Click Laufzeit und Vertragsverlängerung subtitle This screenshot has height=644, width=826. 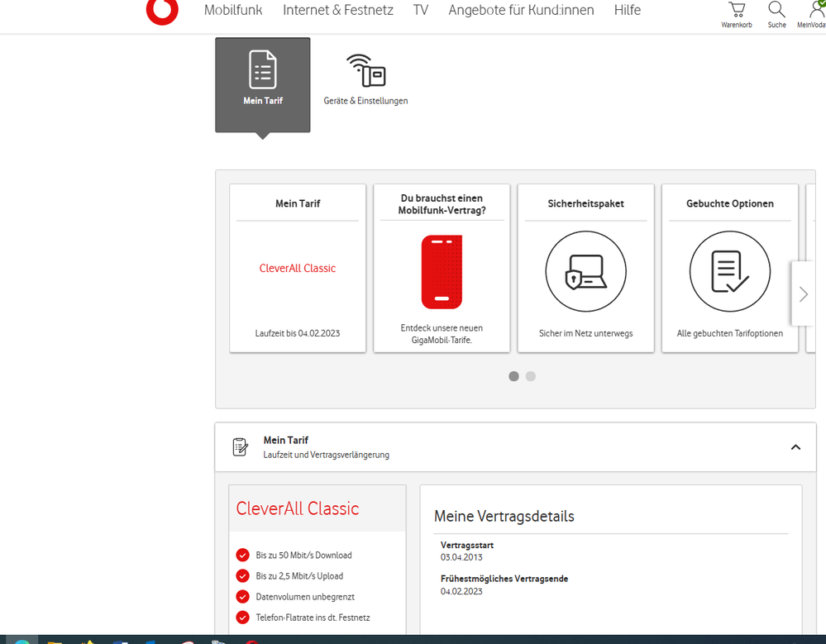[x=326, y=455]
